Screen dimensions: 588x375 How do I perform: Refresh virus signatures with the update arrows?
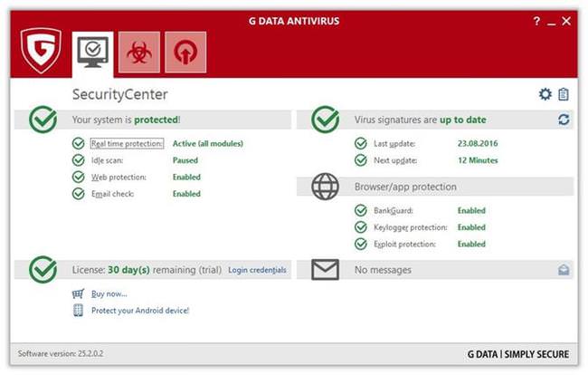point(564,120)
